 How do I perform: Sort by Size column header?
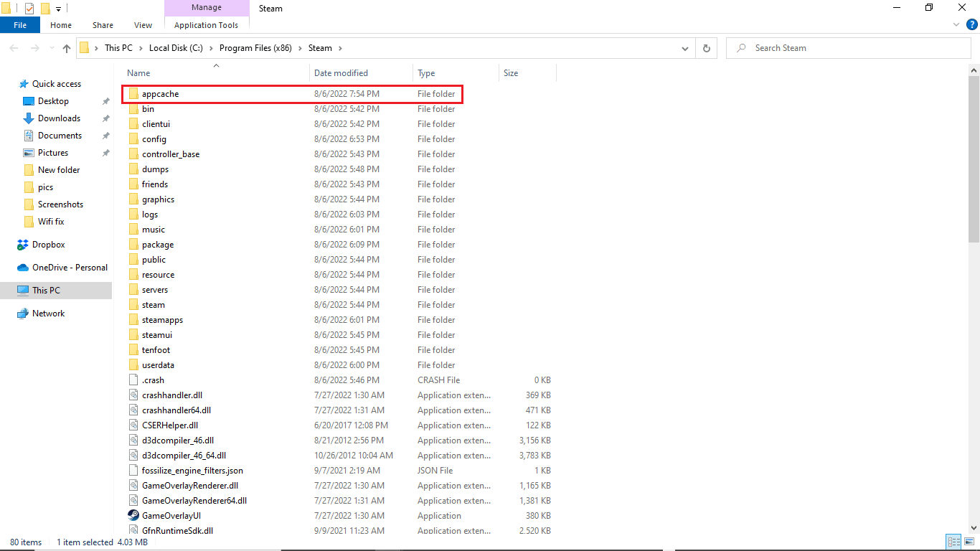(511, 73)
